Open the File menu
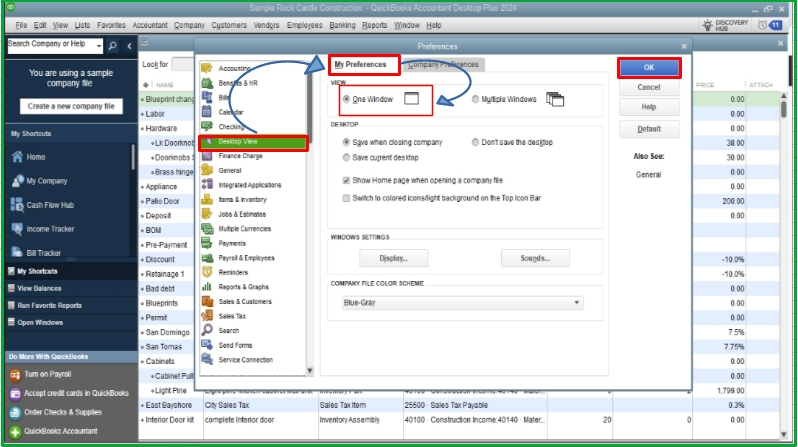The width and height of the screenshot is (798, 447). tap(21, 25)
